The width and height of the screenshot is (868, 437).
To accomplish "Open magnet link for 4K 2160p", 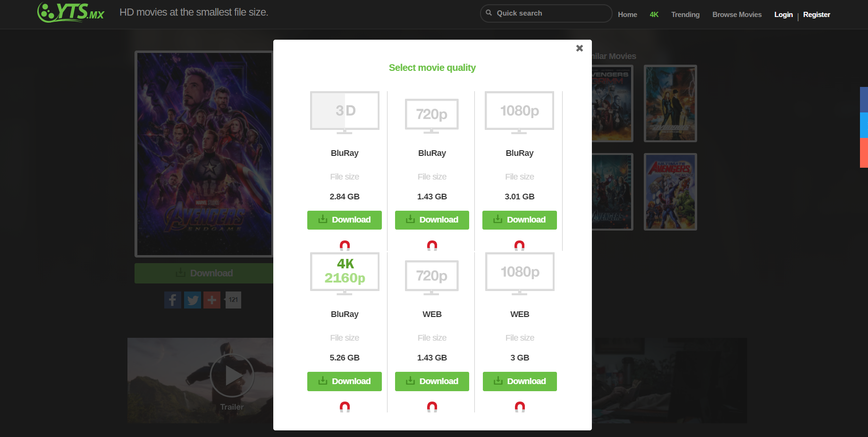I will coord(345,407).
